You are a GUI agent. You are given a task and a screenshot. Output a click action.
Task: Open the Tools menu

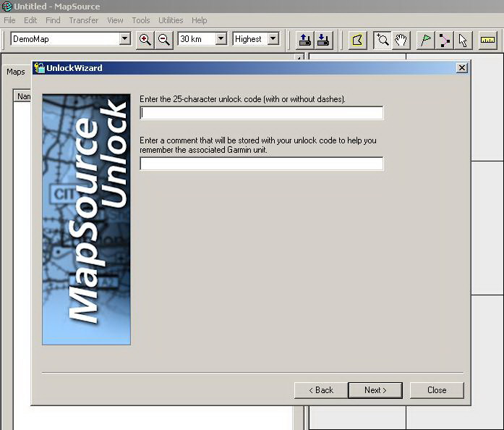[x=141, y=20]
